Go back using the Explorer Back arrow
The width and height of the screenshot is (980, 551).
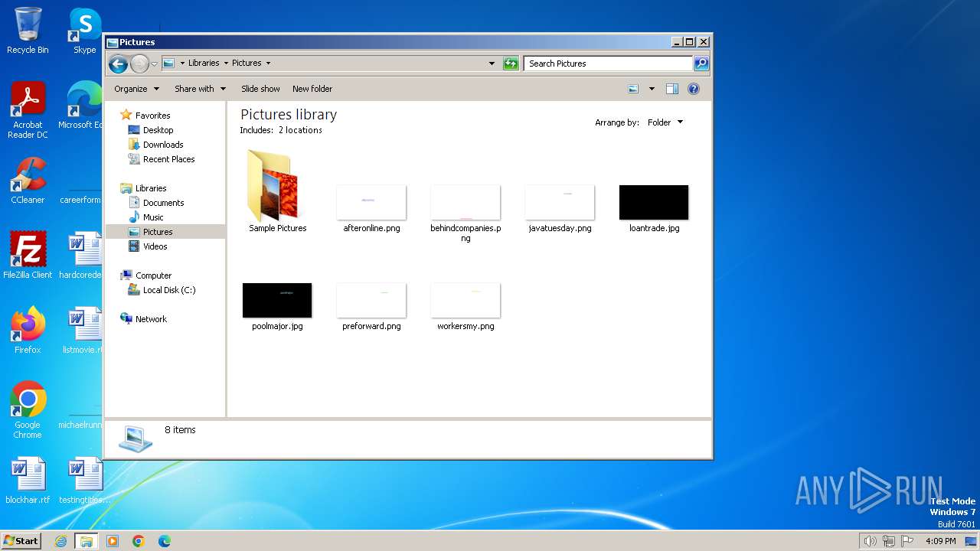(x=118, y=64)
